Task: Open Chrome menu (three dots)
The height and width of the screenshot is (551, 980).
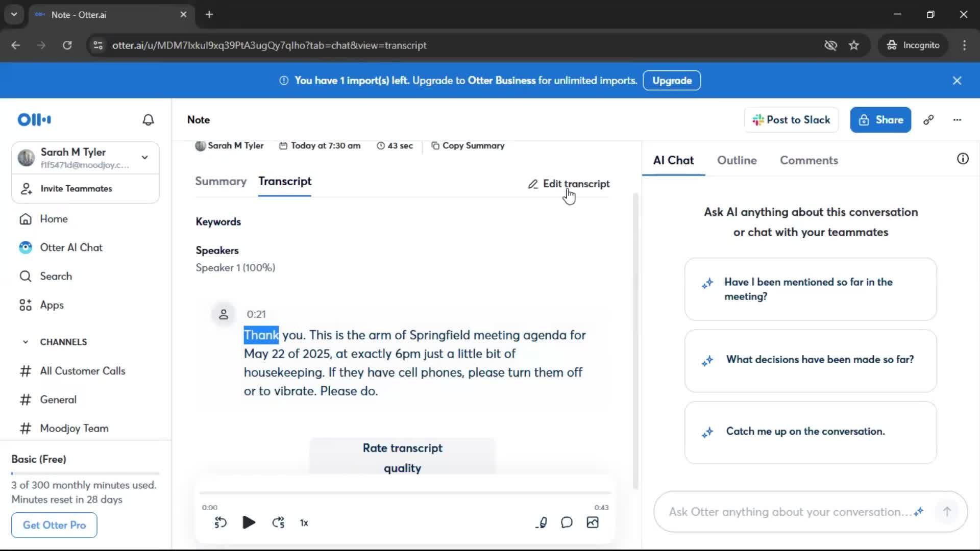Action: click(x=964, y=45)
